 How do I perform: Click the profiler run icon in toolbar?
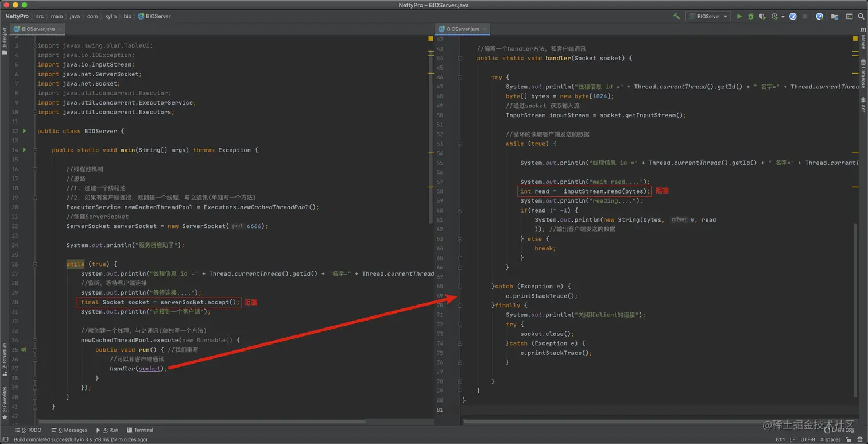click(775, 17)
